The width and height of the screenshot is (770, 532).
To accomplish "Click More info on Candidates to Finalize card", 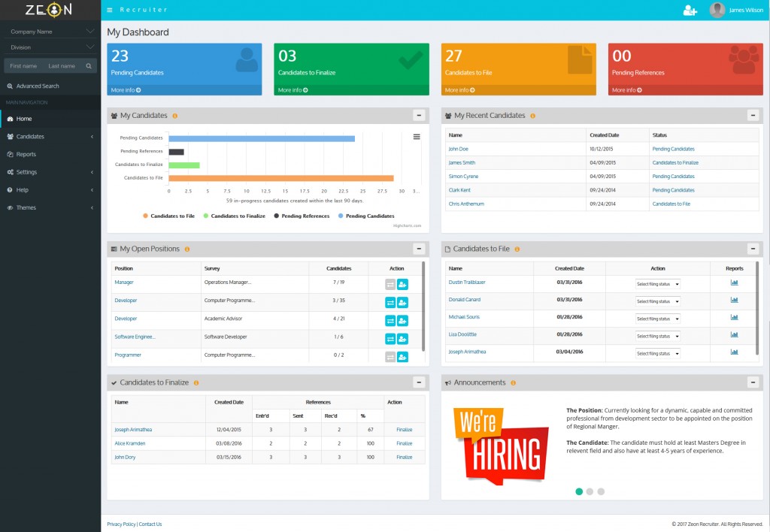I will point(293,90).
